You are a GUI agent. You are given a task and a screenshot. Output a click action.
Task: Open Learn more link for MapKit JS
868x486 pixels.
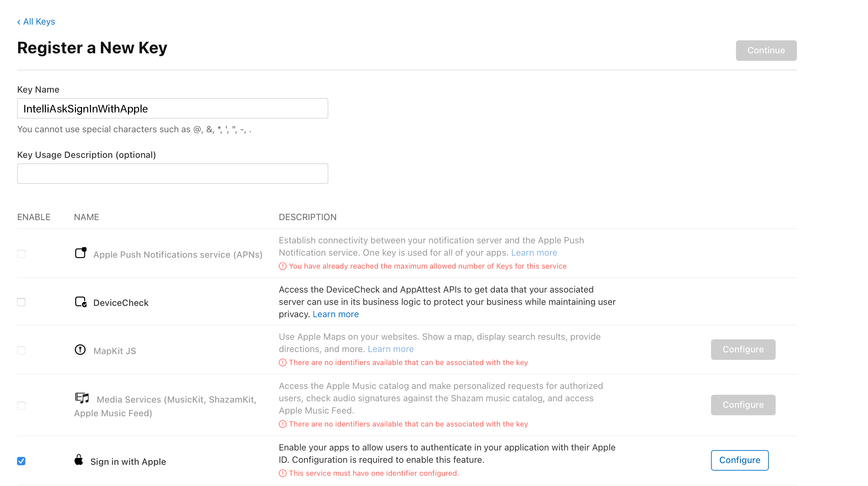(391, 349)
